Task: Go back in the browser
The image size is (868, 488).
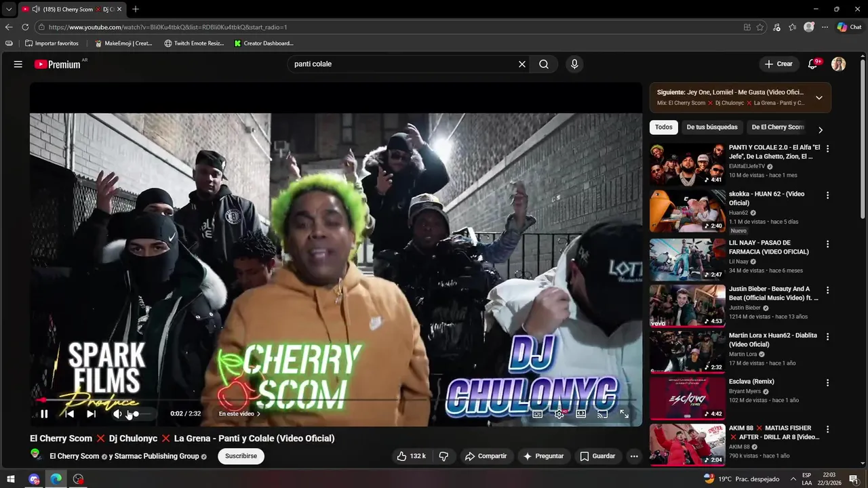Action: point(9,27)
